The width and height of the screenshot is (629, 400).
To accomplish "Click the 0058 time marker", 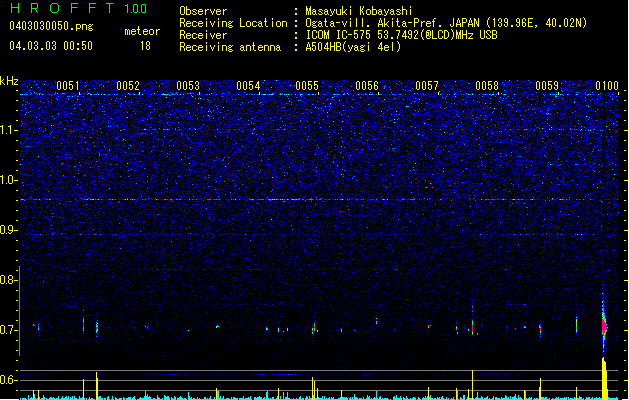I will [487, 86].
